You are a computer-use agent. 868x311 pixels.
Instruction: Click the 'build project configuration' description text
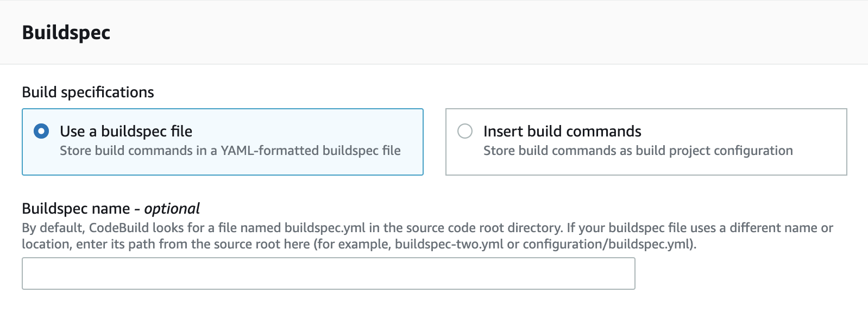tap(638, 151)
